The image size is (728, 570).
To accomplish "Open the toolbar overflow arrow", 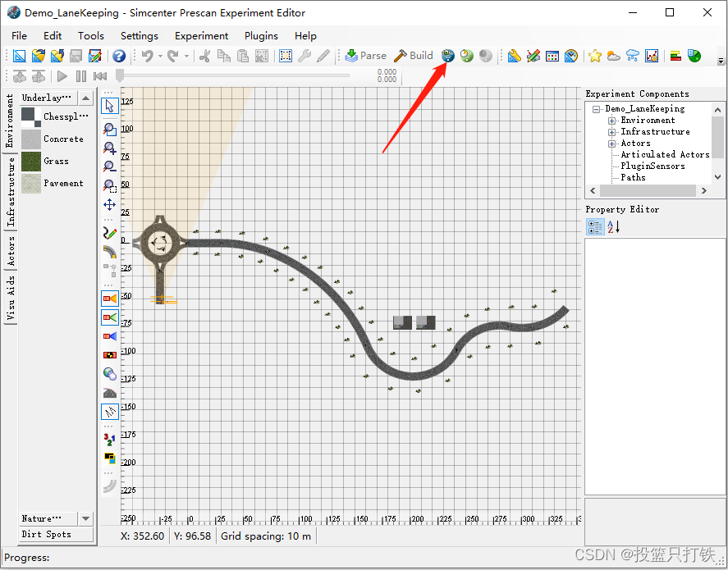I will 721,61.
